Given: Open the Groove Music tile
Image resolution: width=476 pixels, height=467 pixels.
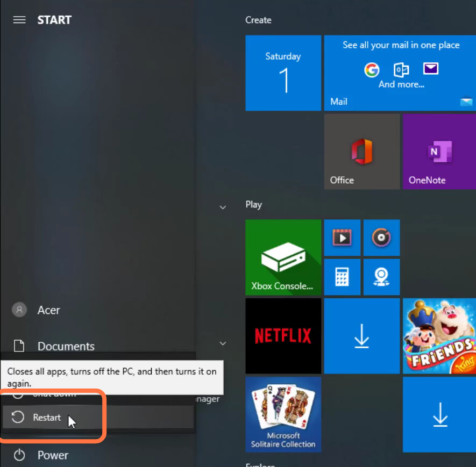Looking at the screenshot, I should (381, 238).
